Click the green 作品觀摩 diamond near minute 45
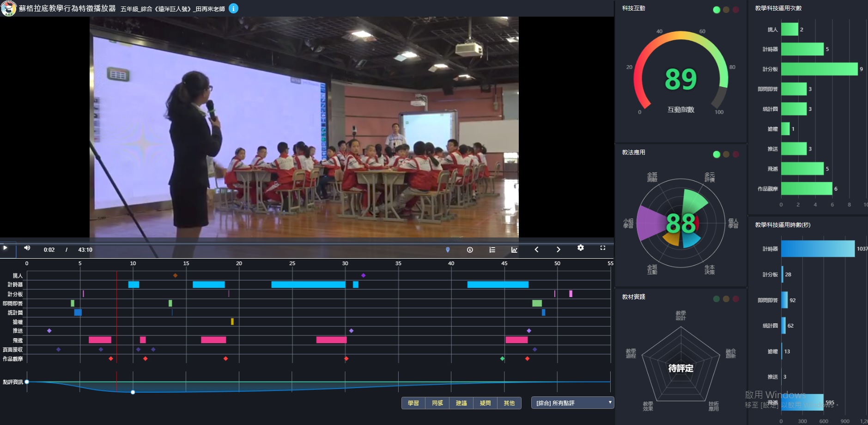Viewport: 868px width, 425px height. [503, 358]
